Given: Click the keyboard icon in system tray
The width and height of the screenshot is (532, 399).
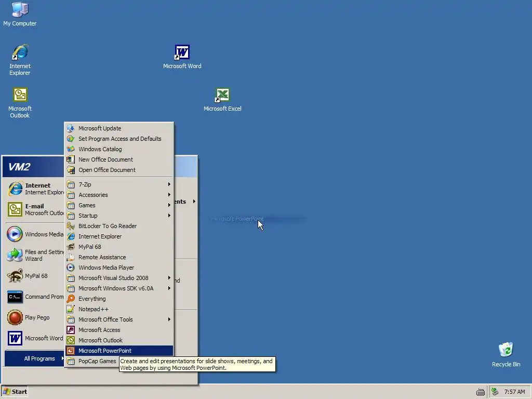Looking at the screenshot, I should (x=481, y=392).
